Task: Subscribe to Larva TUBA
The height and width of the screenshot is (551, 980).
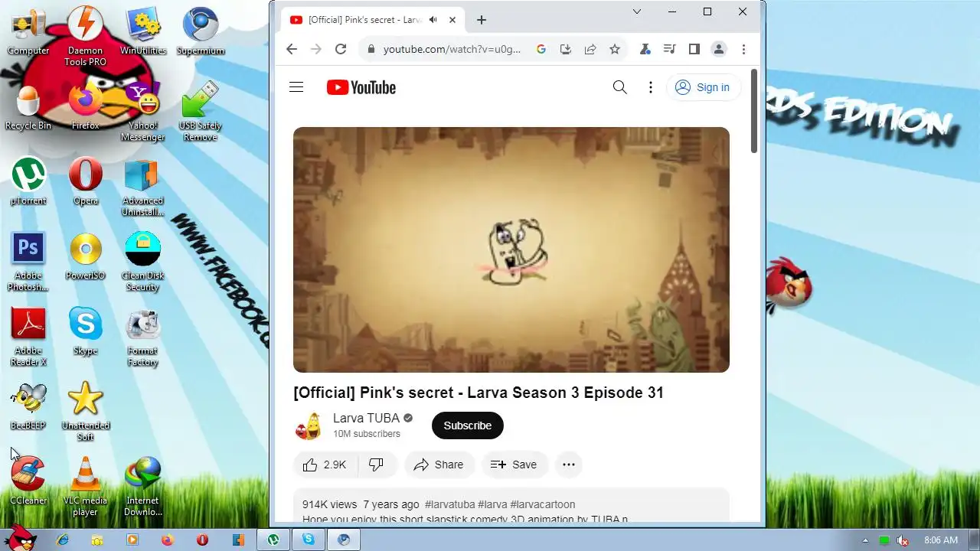Action: (468, 425)
